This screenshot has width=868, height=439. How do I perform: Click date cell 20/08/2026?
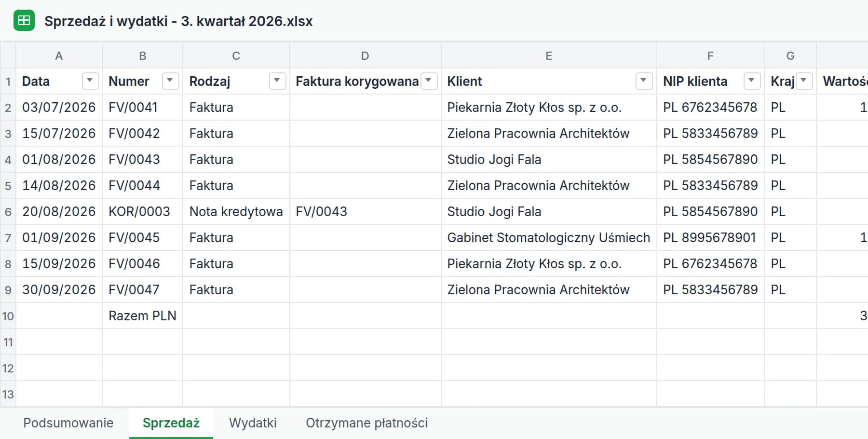pos(59,211)
